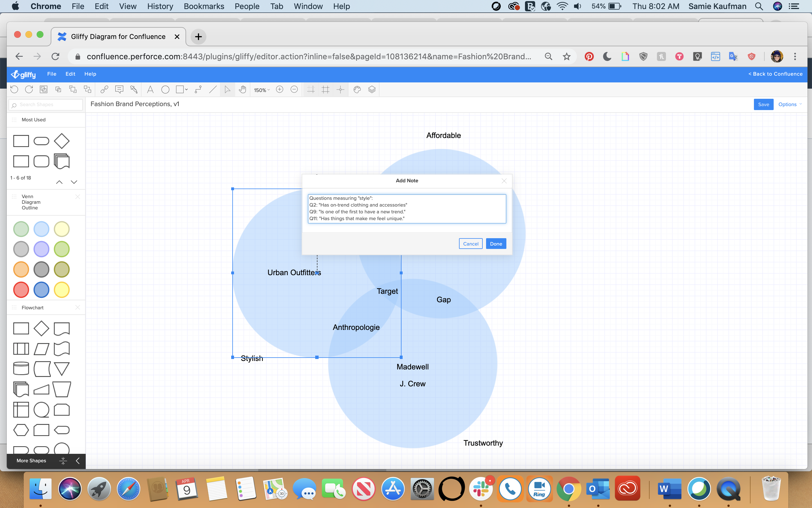Open the Gliffy Help menu
Viewport: 812px width, 508px height.
(x=90, y=74)
